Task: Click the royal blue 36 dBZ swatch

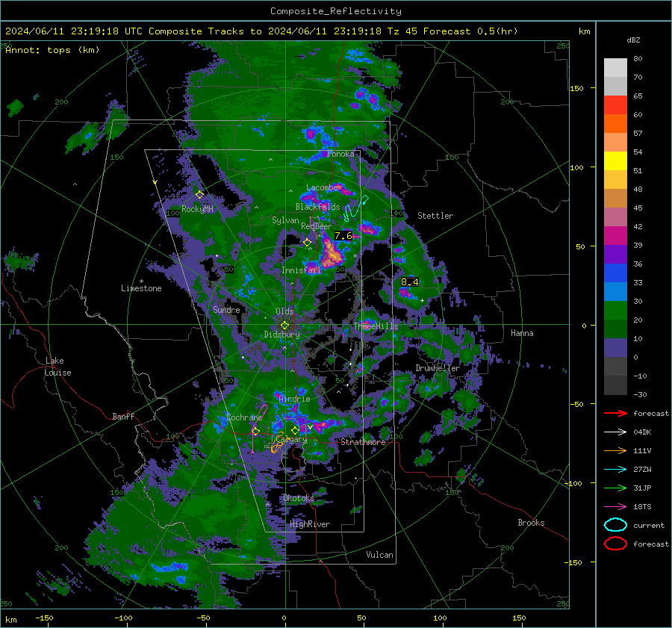Action: click(615, 273)
